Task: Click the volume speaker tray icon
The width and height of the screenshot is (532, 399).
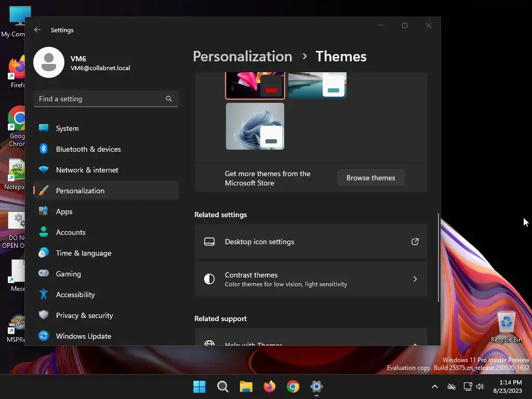Action: (x=480, y=387)
